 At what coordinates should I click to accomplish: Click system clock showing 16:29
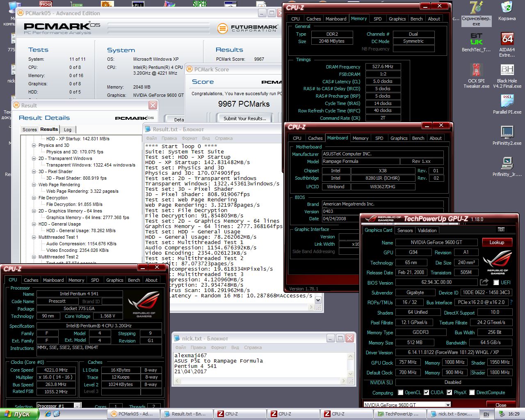tap(514, 414)
